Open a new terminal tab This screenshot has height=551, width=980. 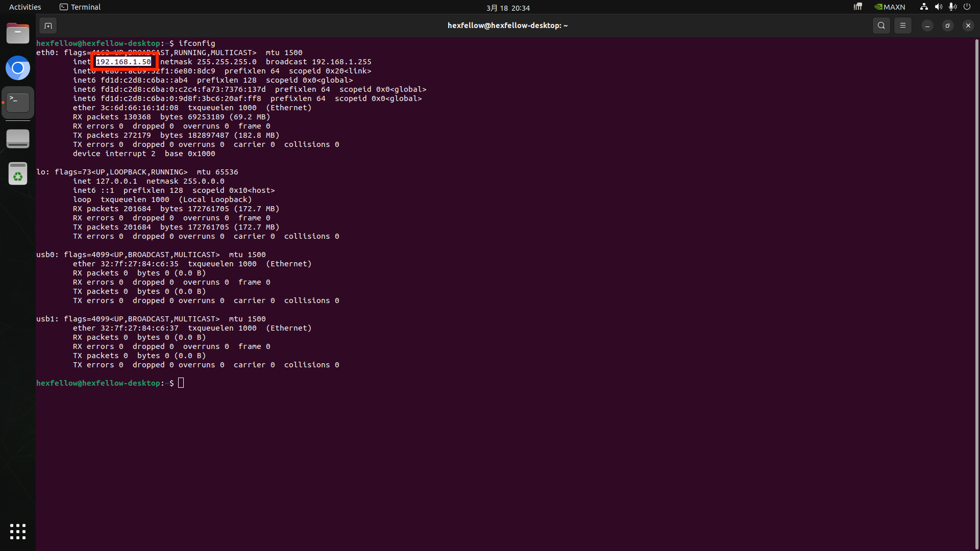[48, 26]
